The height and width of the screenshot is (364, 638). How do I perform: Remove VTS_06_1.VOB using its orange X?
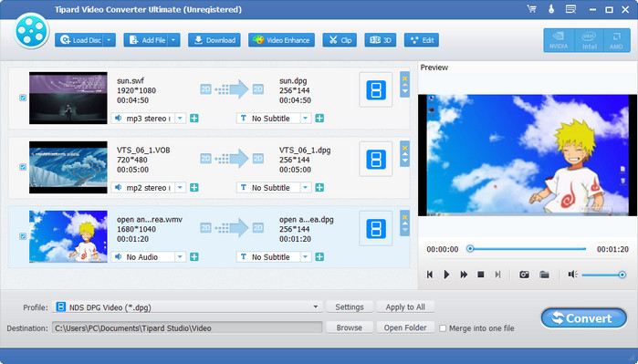pyautogui.click(x=405, y=148)
